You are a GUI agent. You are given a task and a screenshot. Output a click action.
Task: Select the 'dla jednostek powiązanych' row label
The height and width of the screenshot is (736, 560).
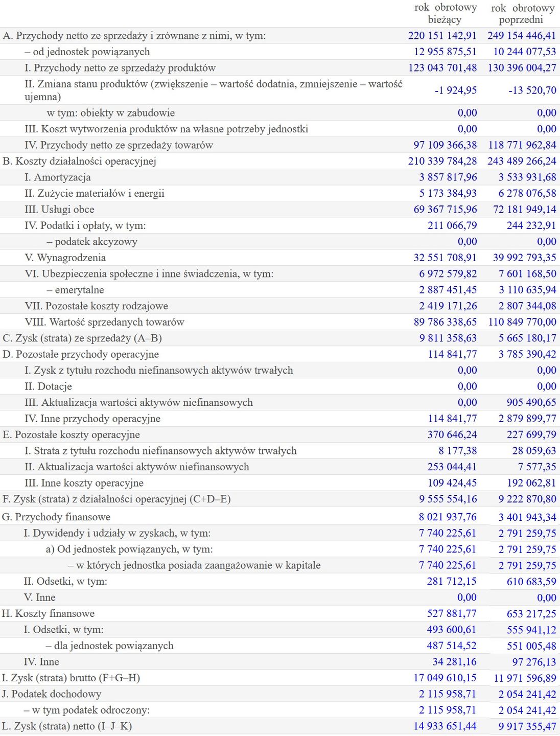[x=110, y=646]
